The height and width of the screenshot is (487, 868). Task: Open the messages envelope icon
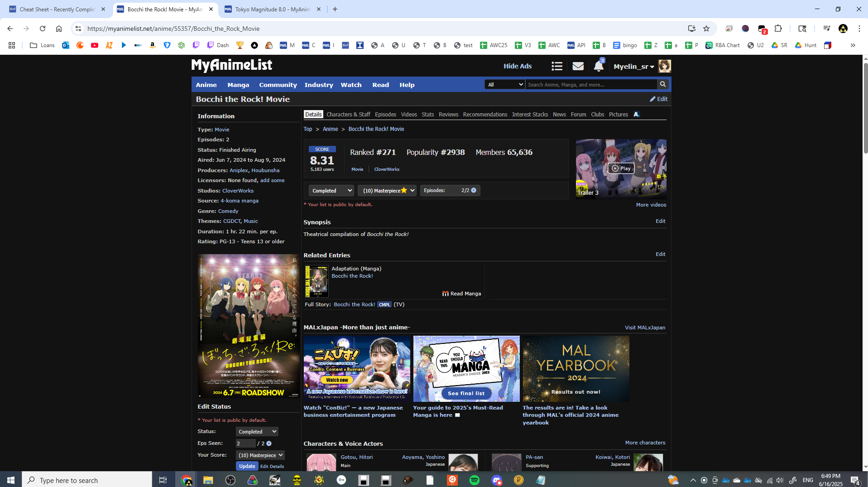[x=578, y=66]
